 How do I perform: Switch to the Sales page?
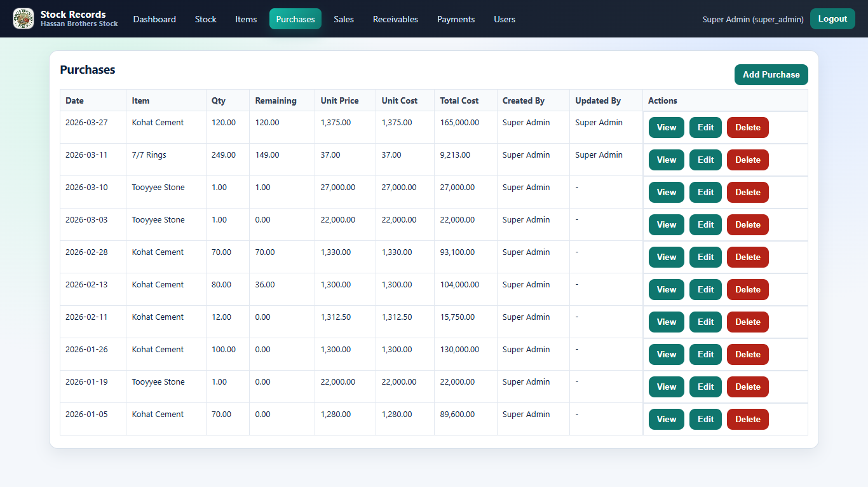coord(344,19)
